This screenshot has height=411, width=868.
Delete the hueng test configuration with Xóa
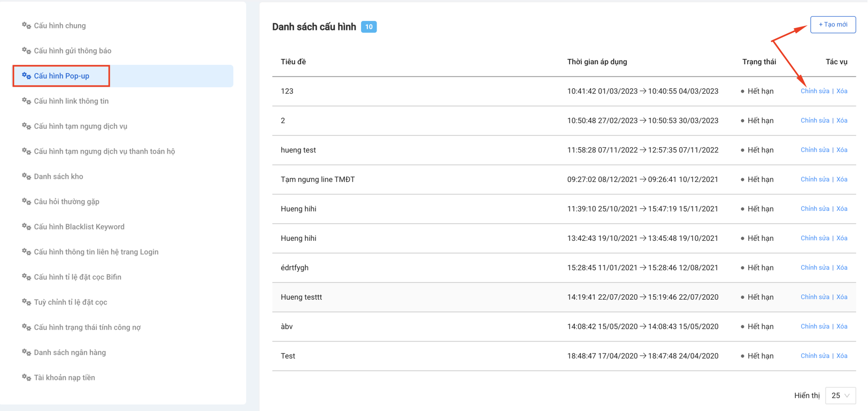tap(842, 150)
